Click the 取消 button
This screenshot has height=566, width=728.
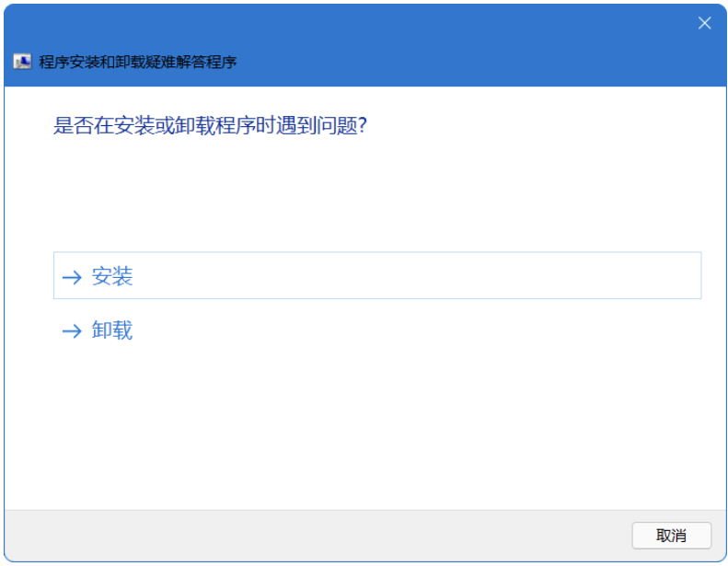click(671, 536)
